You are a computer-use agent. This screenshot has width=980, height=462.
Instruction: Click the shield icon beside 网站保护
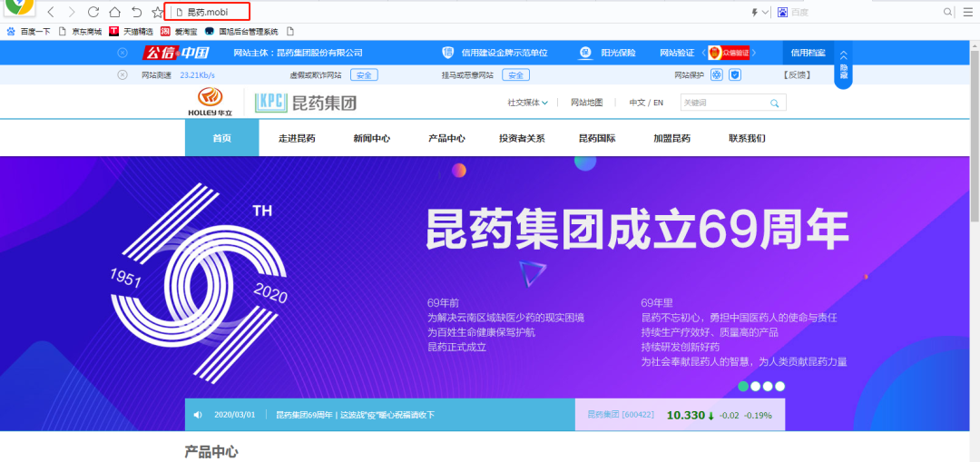pos(735,74)
